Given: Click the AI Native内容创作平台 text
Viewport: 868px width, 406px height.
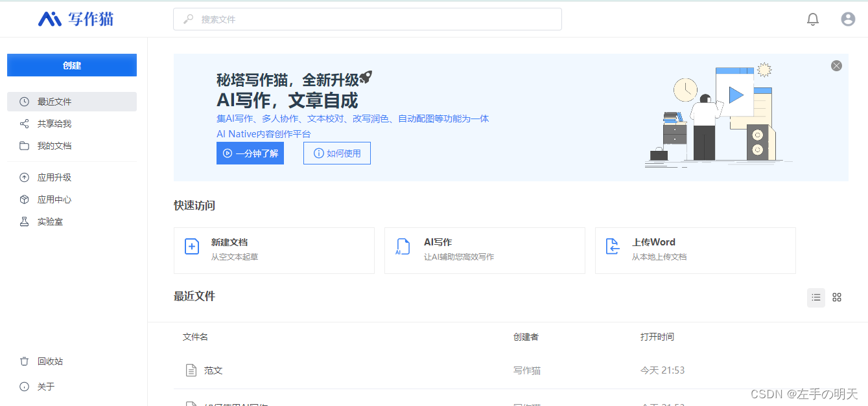Looking at the screenshot, I should (x=264, y=134).
